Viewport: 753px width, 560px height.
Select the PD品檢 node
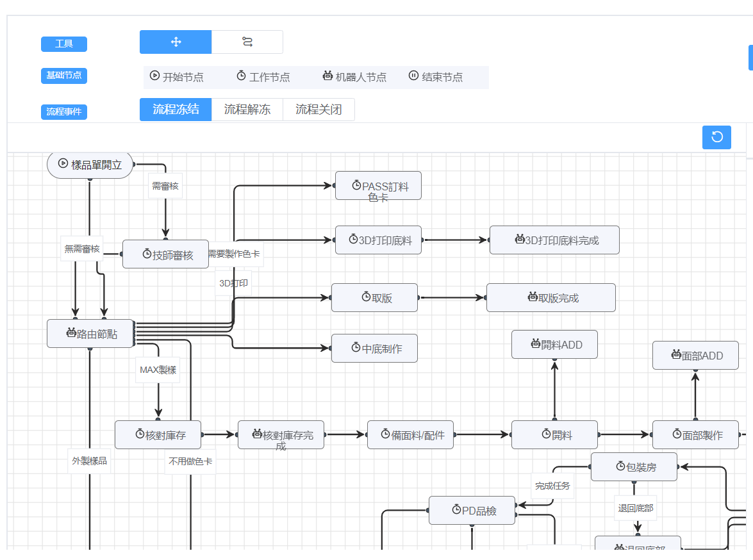pos(472,511)
